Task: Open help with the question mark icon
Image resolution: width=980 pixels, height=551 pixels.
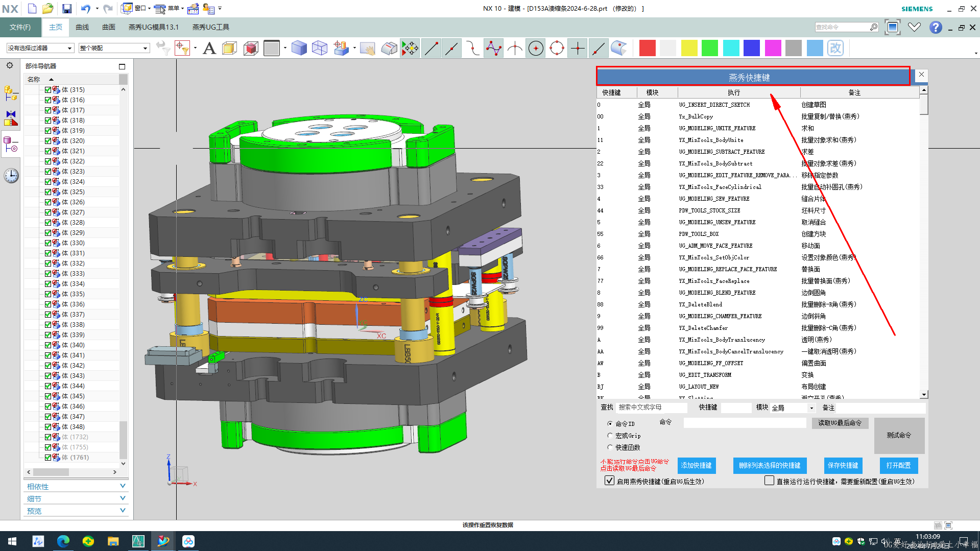Action: pyautogui.click(x=936, y=27)
